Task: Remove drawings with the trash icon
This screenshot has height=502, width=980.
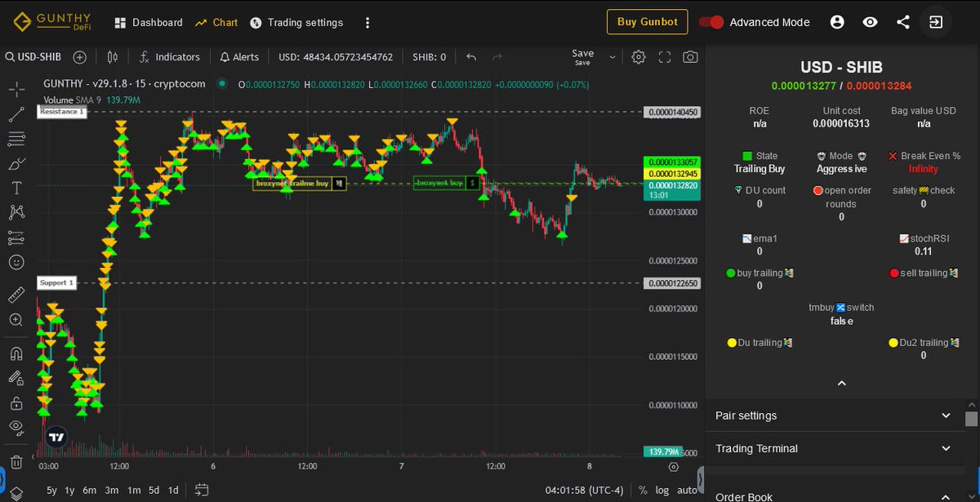Action: click(x=16, y=462)
